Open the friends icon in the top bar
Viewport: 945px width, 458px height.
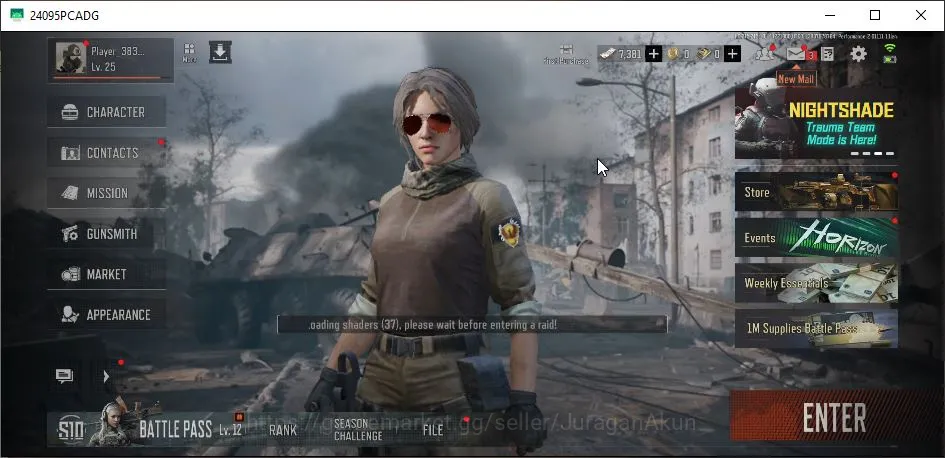(x=765, y=53)
